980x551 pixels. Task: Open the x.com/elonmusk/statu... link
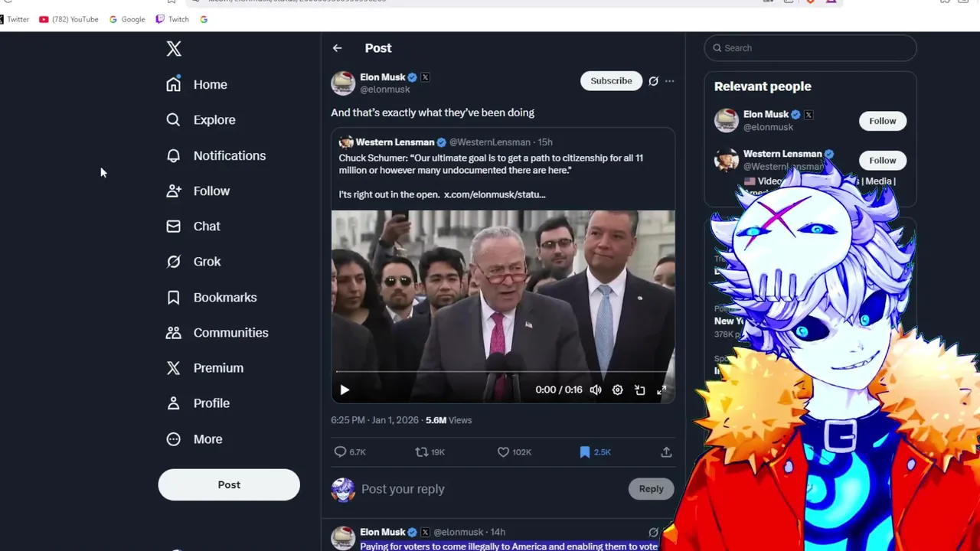[x=495, y=194]
